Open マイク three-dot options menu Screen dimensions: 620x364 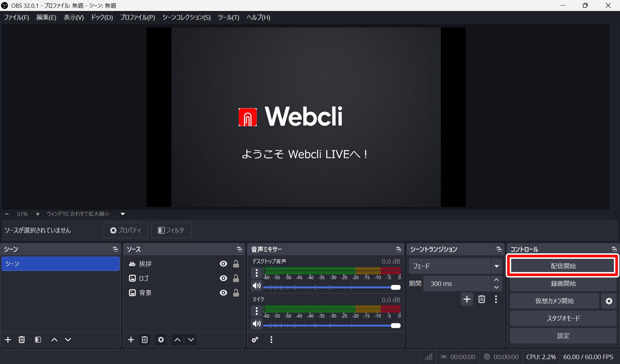pos(257,311)
